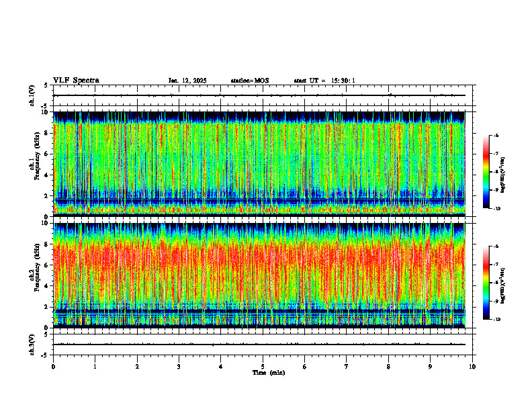
Task: Click time axis tick label "7"
Action: pyautogui.click(x=347, y=367)
